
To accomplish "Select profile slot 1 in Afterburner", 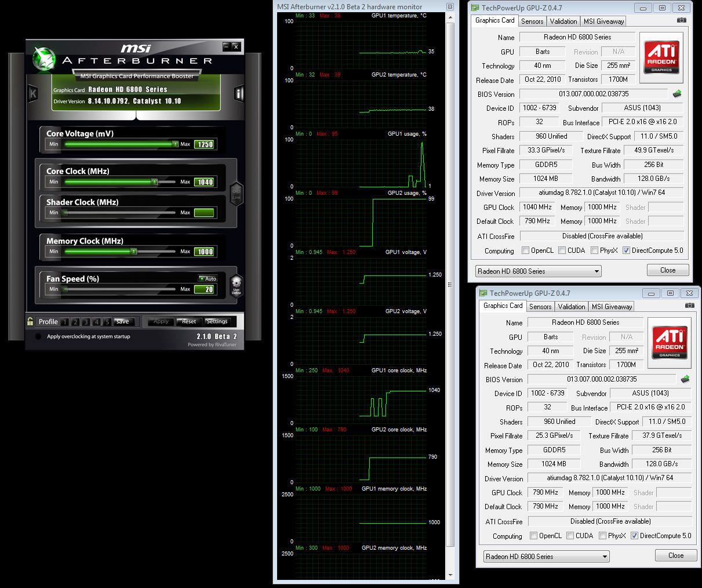I will [x=65, y=322].
